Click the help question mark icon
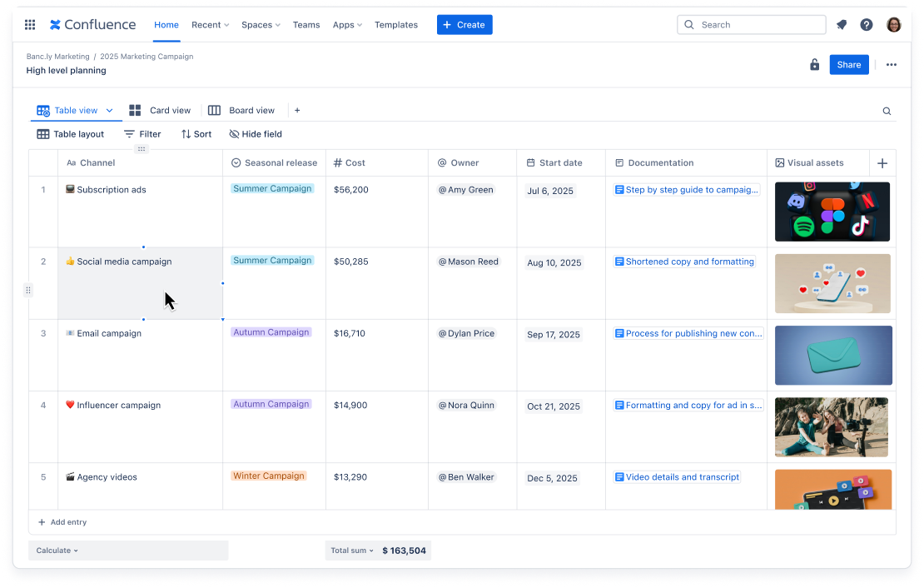Screen dimensions: 924x588 [867, 25]
